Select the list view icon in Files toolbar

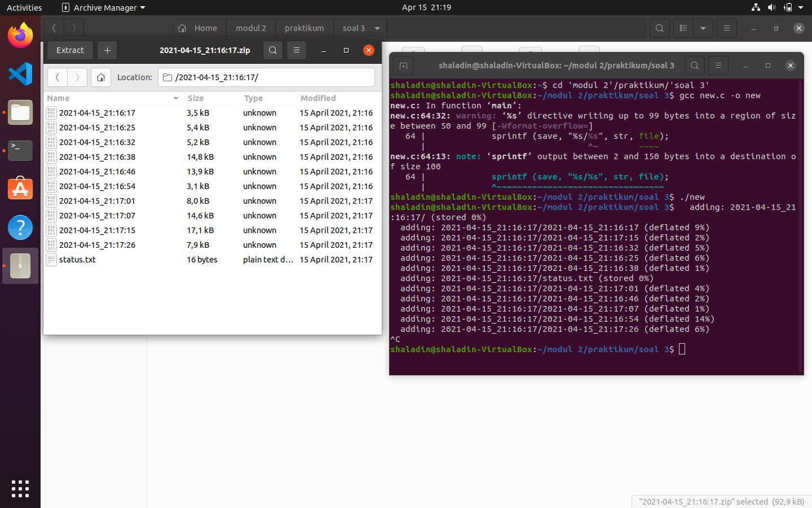tap(683, 28)
